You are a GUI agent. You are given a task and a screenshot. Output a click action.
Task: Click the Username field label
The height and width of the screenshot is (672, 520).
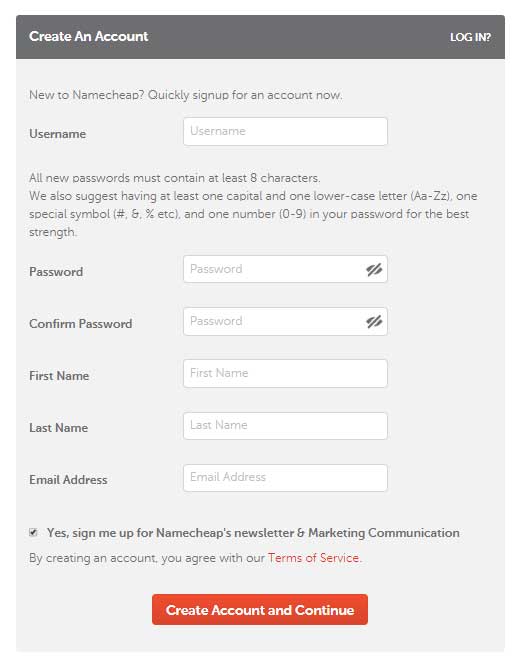(57, 134)
